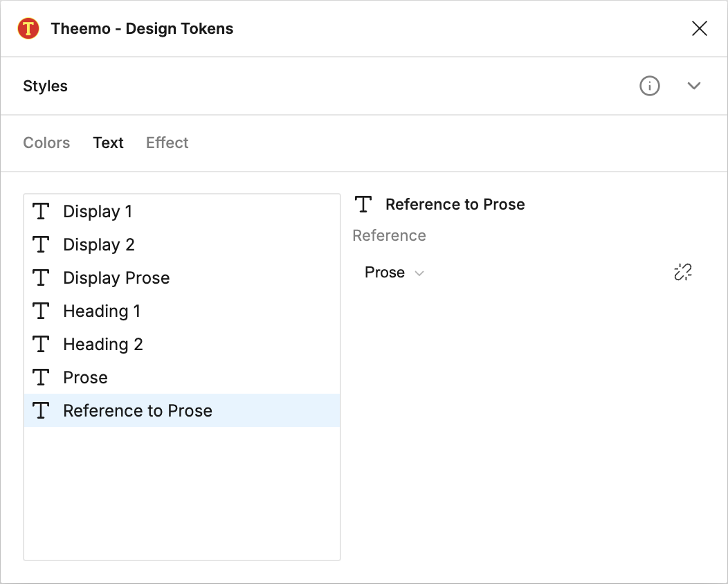Screen dimensions: 728x584
Task: Click the Reference to Prose title
Action: click(x=455, y=205)
